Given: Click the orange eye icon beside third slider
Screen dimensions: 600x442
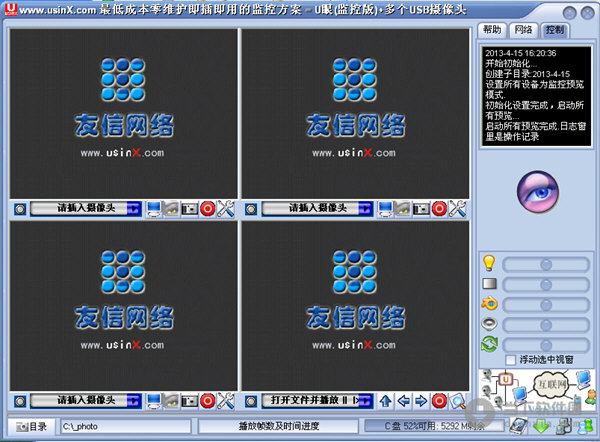Looking at the screenshot, I should pyautogui.click(x=489, y=304).
